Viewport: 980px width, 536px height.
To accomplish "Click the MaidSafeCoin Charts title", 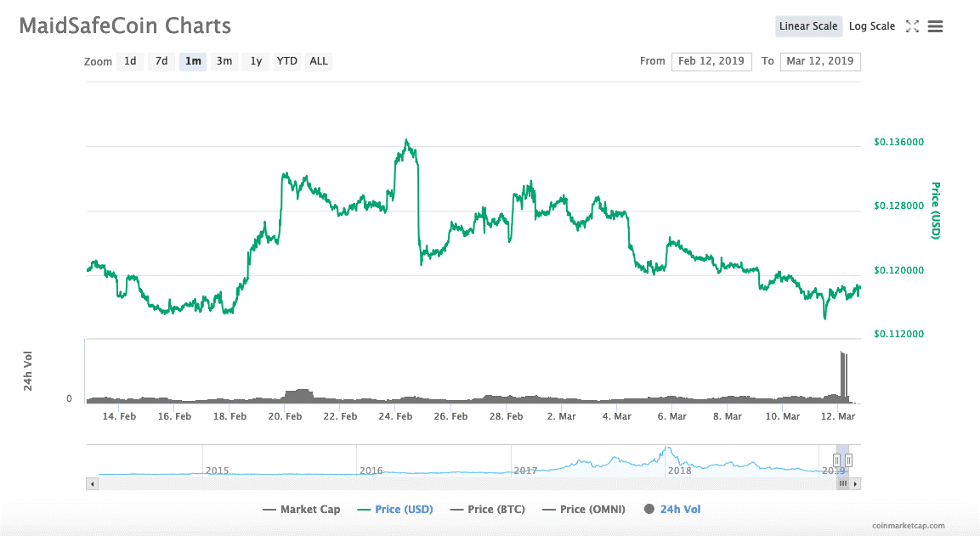I will click(125, 25).
